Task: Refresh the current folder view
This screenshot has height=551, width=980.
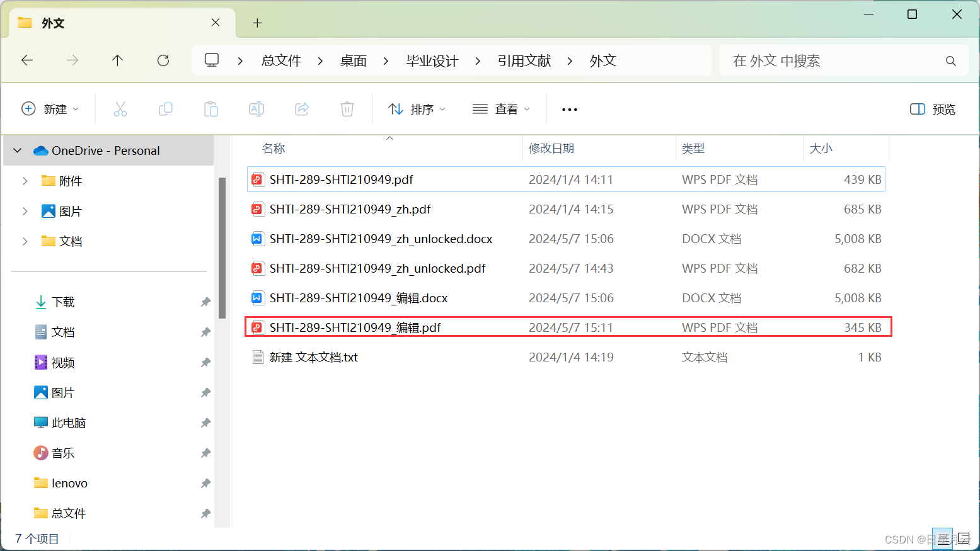Action: (x=163, y=60)
